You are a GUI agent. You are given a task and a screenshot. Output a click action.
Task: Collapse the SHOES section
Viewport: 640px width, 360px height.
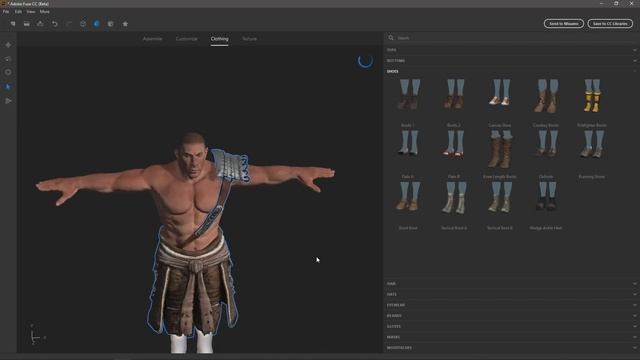[512, 71]
